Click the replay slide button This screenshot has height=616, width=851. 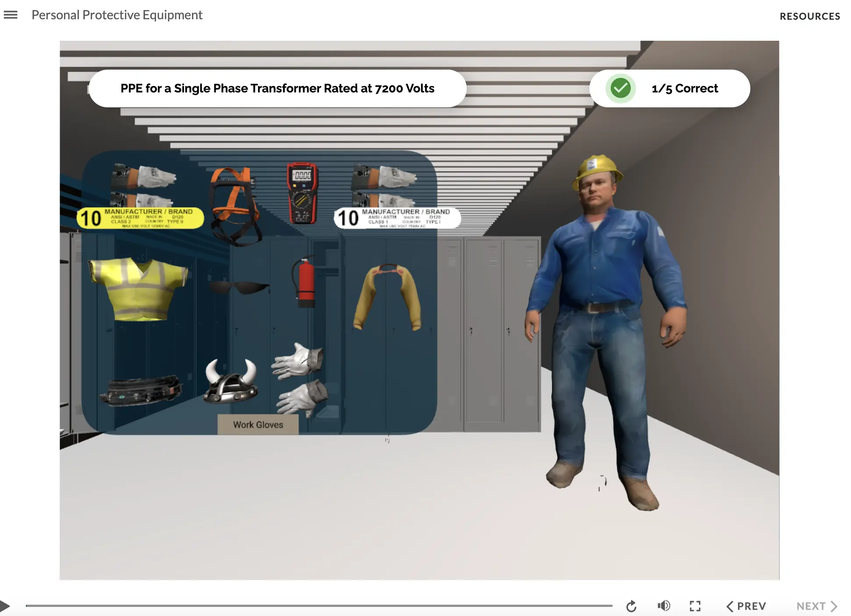(x=631, y=606)
